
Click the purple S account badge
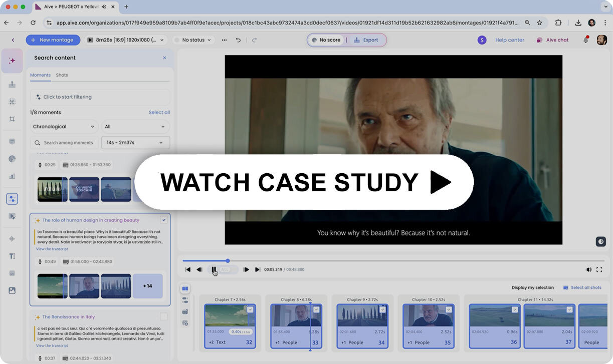pyautogui.click(x=482, y=40)
